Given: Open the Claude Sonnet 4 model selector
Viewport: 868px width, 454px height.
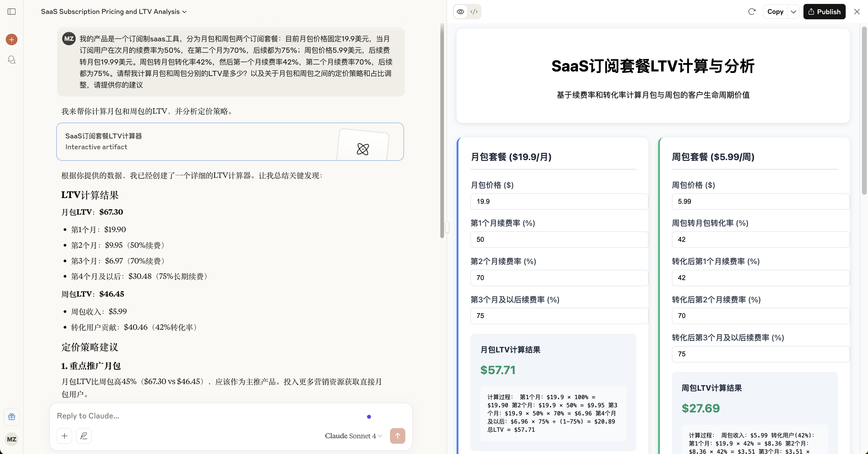Looking at the screenshot, I should [x=353, y=436].
